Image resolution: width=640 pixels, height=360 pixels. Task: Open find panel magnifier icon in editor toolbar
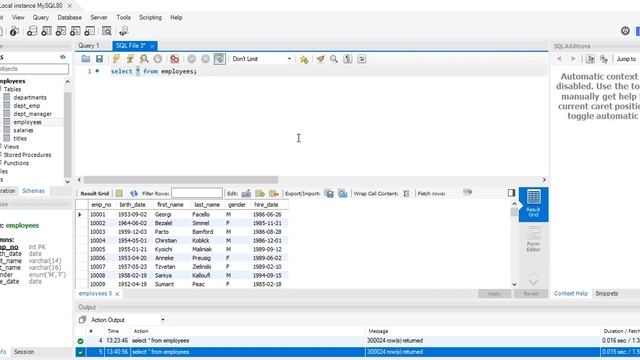334,59
